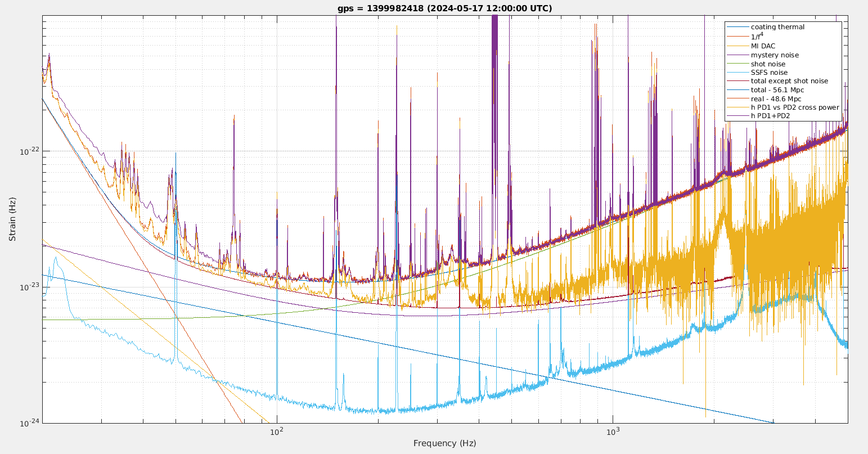The width and height of the screenshot is (868, 454).
Task: Click the 'Strain (Hz)' y-axis label
Action: (12, 219)
